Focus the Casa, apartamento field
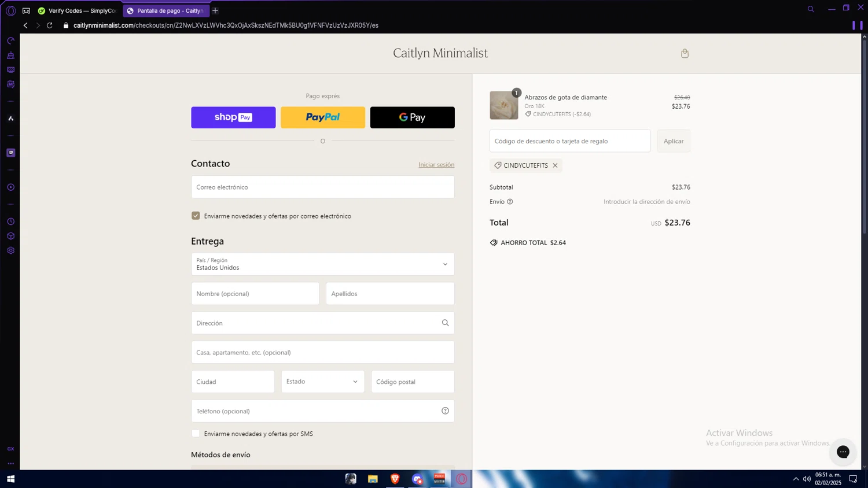The height and width of the screenshot is (488, 868). 323,352
